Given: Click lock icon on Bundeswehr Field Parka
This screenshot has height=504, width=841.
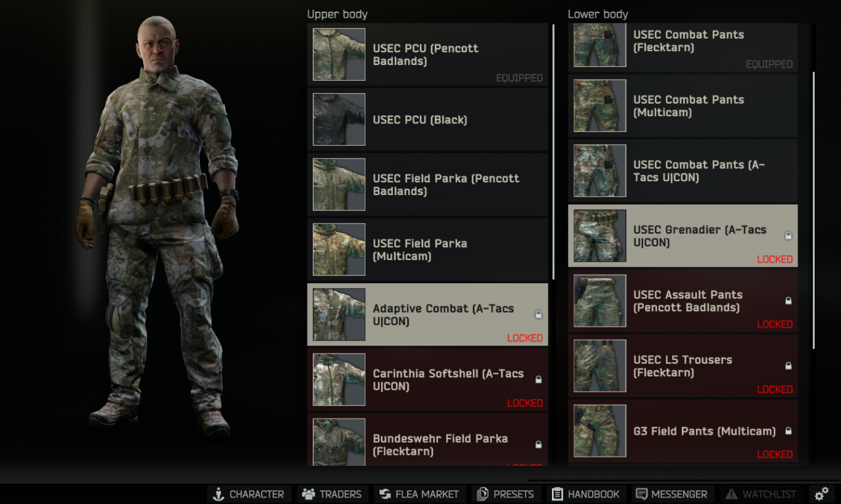Looking at the screenshot, I should coord(538,445).
